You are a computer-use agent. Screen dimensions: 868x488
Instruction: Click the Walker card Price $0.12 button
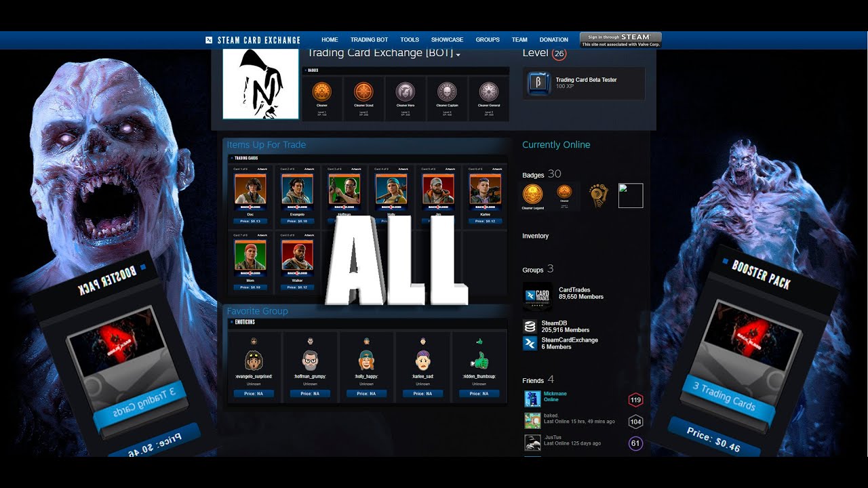coord(297,287)
